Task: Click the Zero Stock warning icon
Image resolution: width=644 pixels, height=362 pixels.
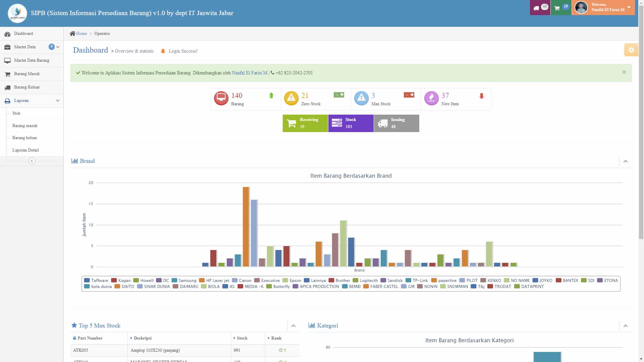Action: (291, 98)
